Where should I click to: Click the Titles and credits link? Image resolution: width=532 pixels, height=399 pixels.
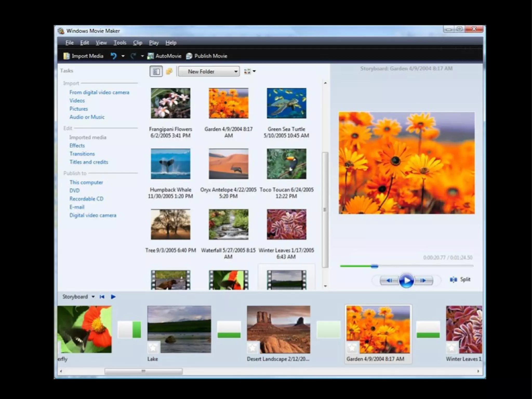[x=89, y=162]
